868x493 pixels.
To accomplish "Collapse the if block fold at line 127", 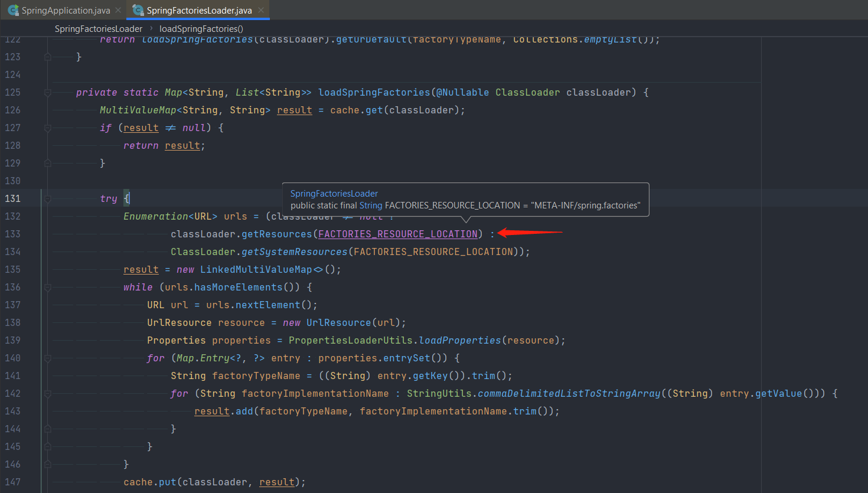I will click(x=48, y=128).
